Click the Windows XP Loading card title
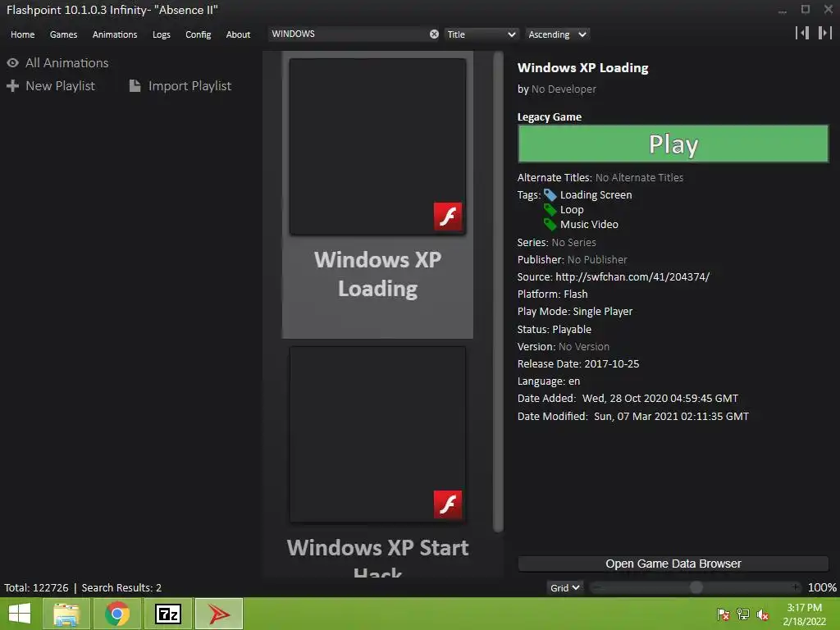 click(x=377, y=274)
